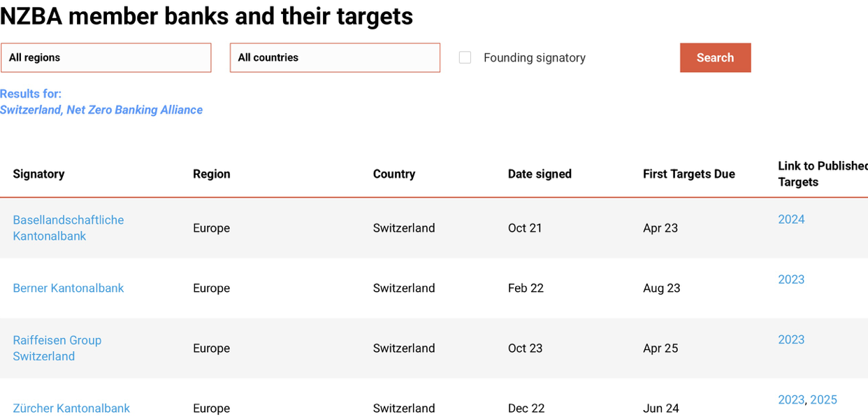The image size is (868, 417).
Task: Open Berner Kantonalbank signatory link
Action: [x=68, y=288]
